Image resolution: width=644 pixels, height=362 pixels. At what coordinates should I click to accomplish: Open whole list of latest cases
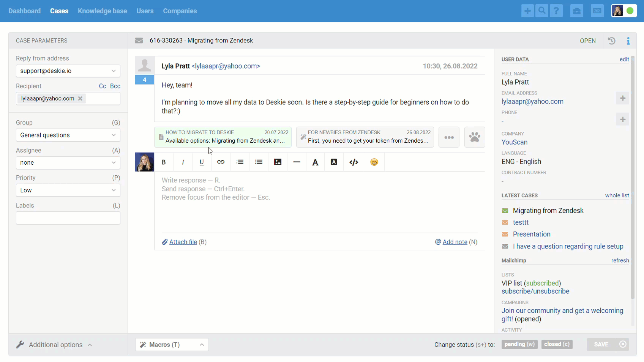click(x=617, y=195)
